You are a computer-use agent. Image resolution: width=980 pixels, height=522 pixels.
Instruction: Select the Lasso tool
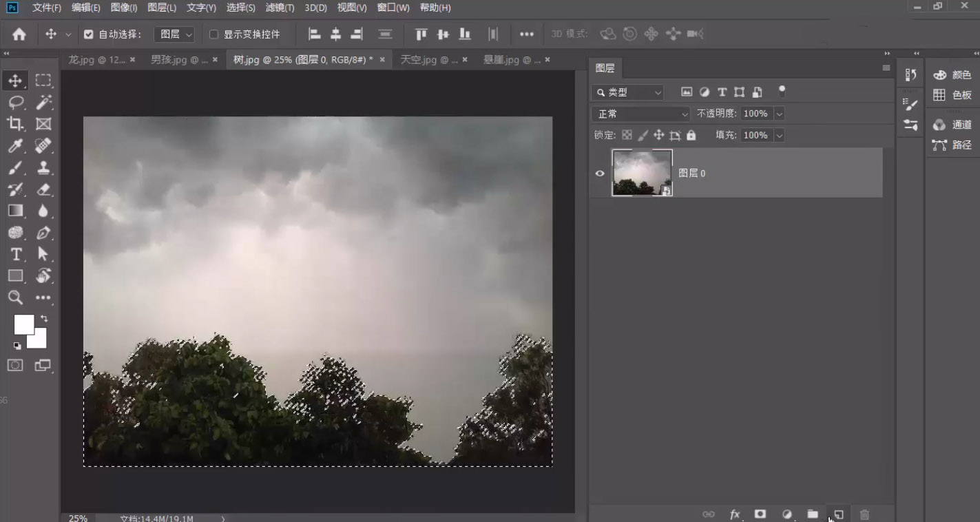[15, 103]
